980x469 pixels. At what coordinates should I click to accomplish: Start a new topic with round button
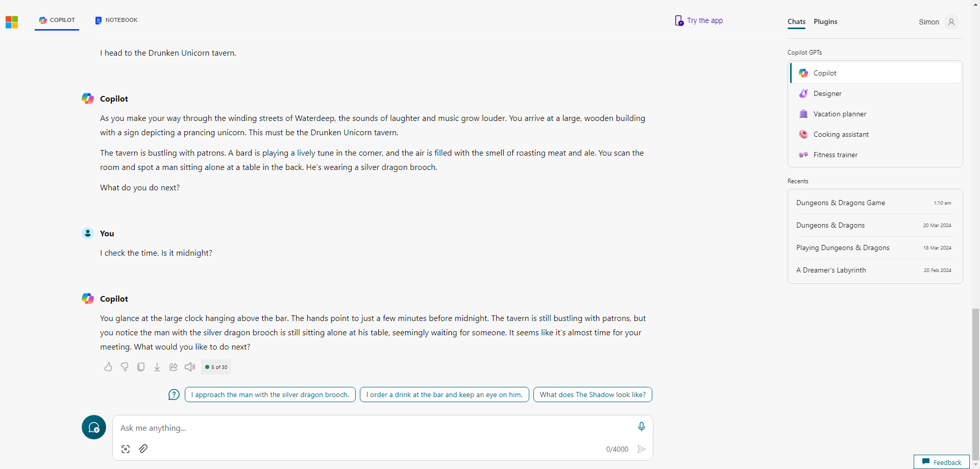tap(94, 427)
